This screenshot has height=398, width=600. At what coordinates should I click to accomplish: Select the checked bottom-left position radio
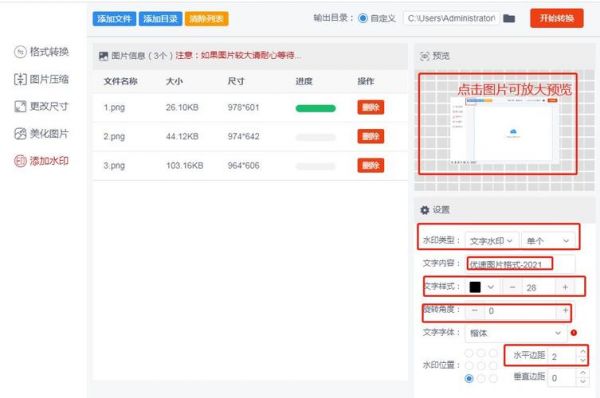469,378
